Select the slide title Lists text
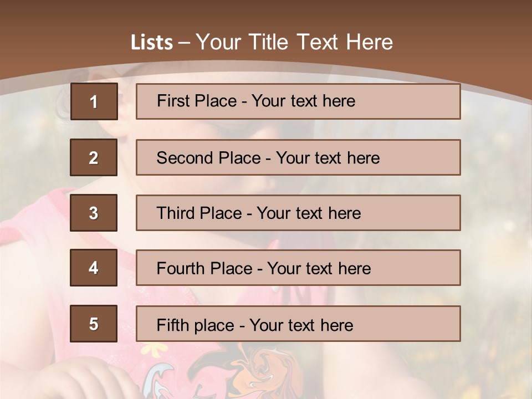The height and width of the screenshot is (399, 532). pos(262,42)
